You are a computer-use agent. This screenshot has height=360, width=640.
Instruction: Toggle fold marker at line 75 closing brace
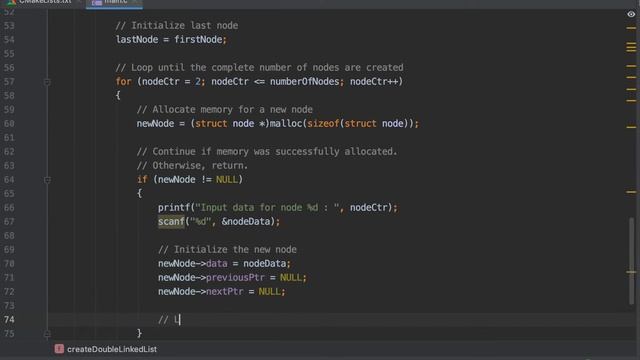pos(47,334)
